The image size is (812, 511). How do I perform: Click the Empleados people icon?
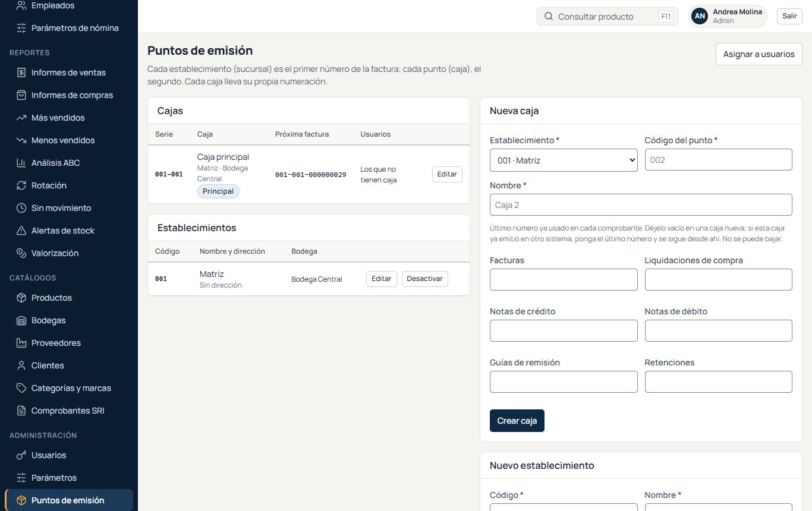tap(21, 5)
